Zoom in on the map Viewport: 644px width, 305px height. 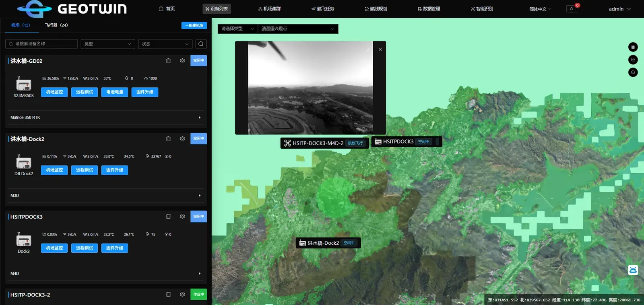pyautogui.click(x=633, y=60)
